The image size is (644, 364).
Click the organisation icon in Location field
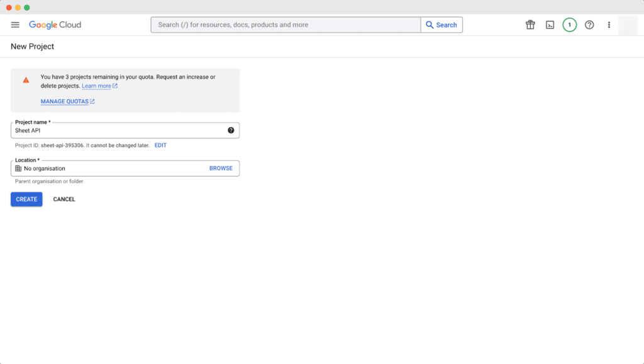pyautogui.click(x=19, y=168)
